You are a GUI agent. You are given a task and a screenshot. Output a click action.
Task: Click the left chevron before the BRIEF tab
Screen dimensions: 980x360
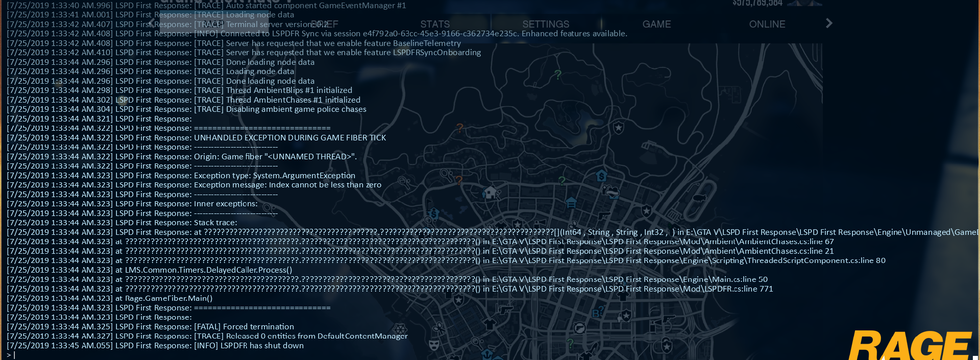[152, 23]
